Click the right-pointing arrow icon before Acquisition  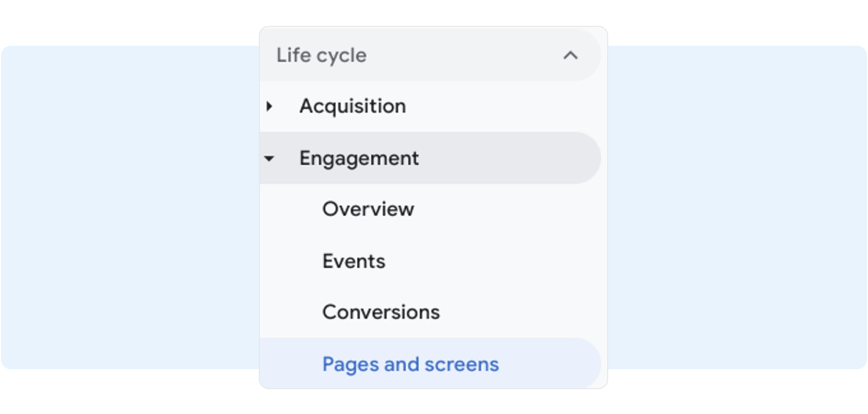pyautogui.click(x=269, y=106)
